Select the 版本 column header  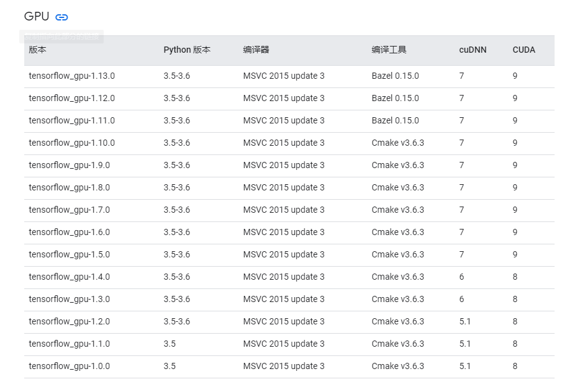38,50
